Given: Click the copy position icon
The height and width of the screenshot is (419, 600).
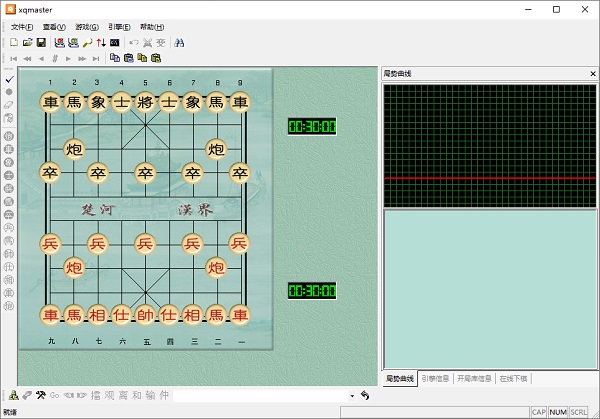Looking at the screenshot, I should point(115,58).
